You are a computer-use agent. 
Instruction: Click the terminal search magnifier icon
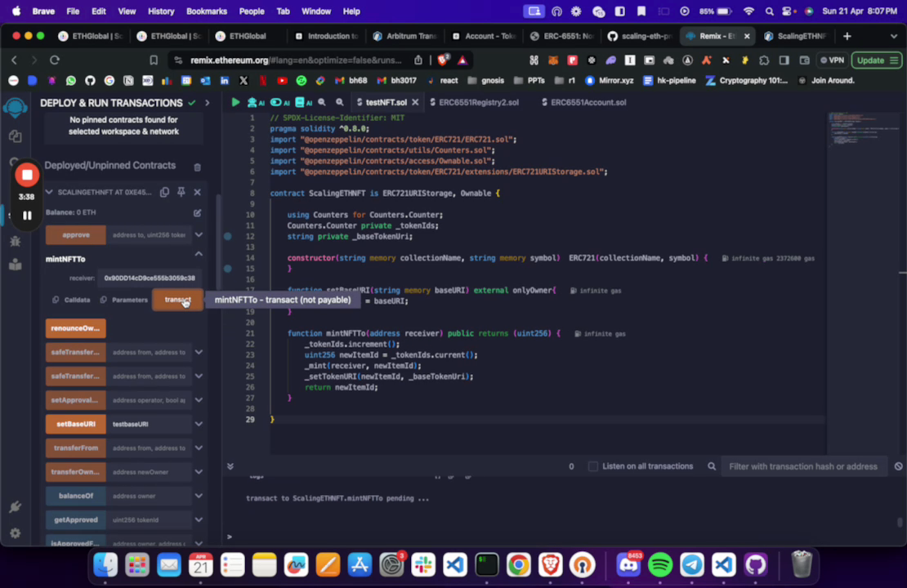tap(712, 466)
